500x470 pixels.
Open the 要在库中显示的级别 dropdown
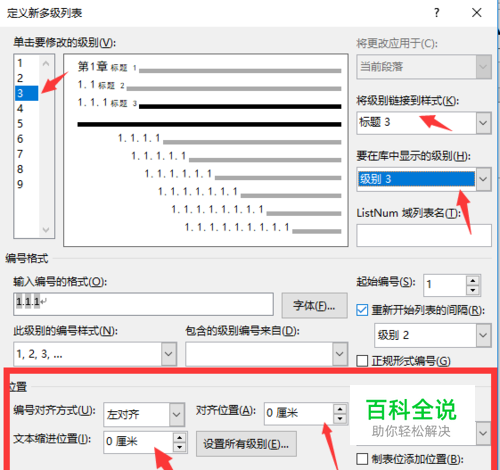pos(484,179)
